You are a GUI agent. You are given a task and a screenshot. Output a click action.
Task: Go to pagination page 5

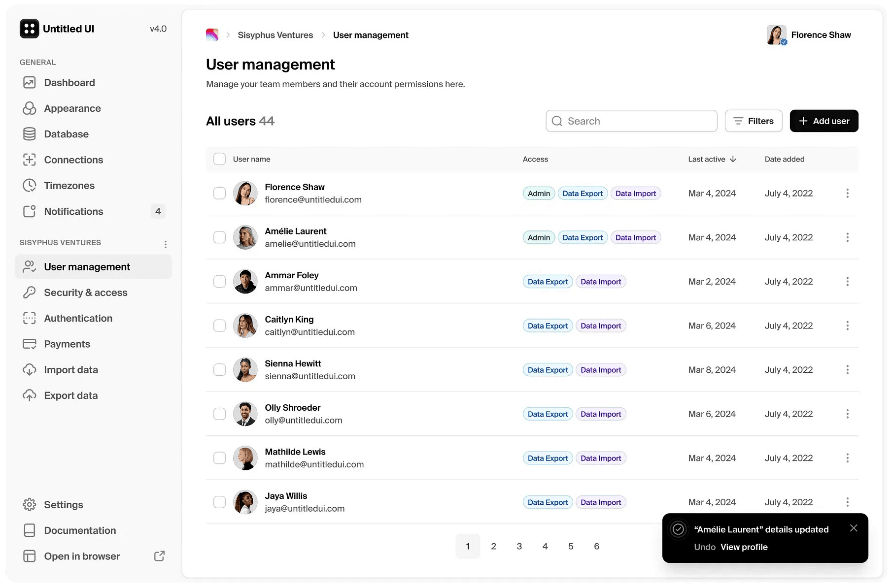(x=571, y=546)
